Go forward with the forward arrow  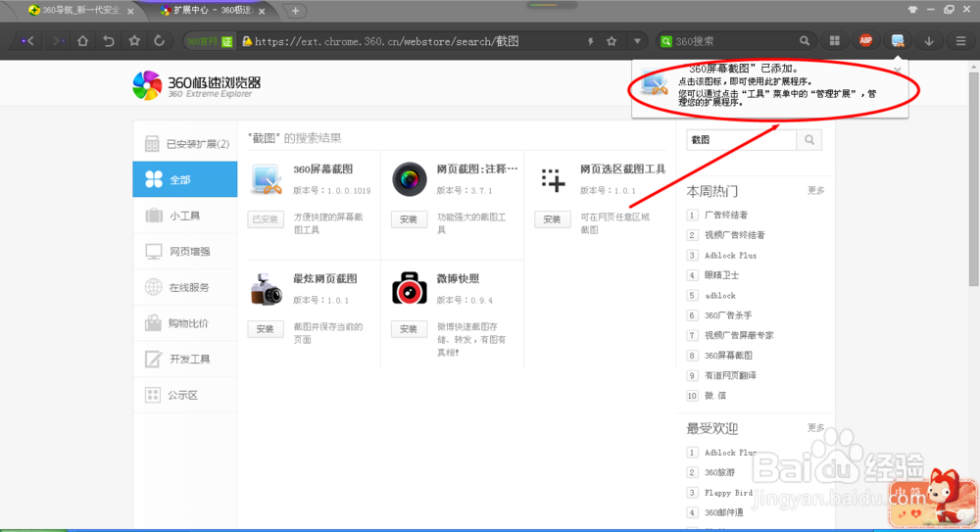58,41
